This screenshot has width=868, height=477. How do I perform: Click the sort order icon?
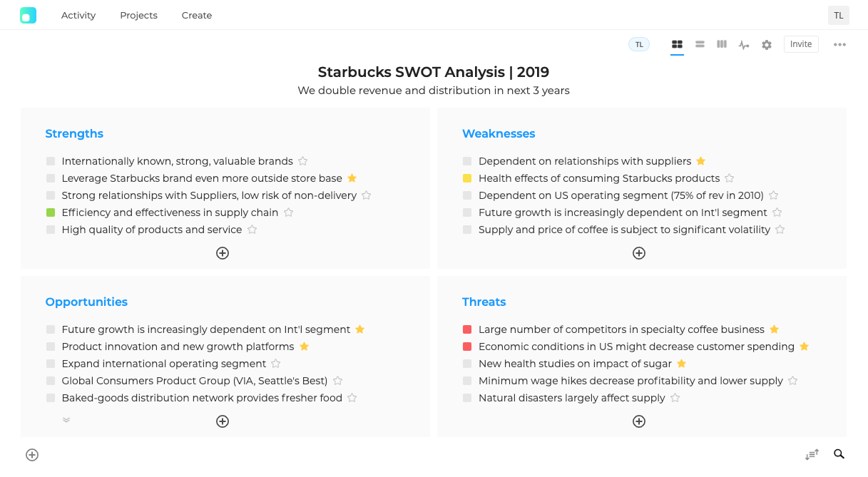pyautogui.click(x=812, y=454)
